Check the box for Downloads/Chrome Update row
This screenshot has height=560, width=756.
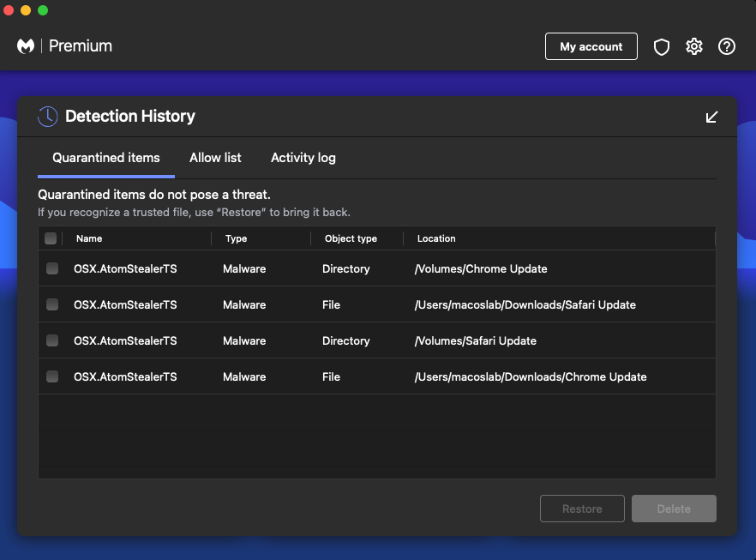tap(52, 376)
